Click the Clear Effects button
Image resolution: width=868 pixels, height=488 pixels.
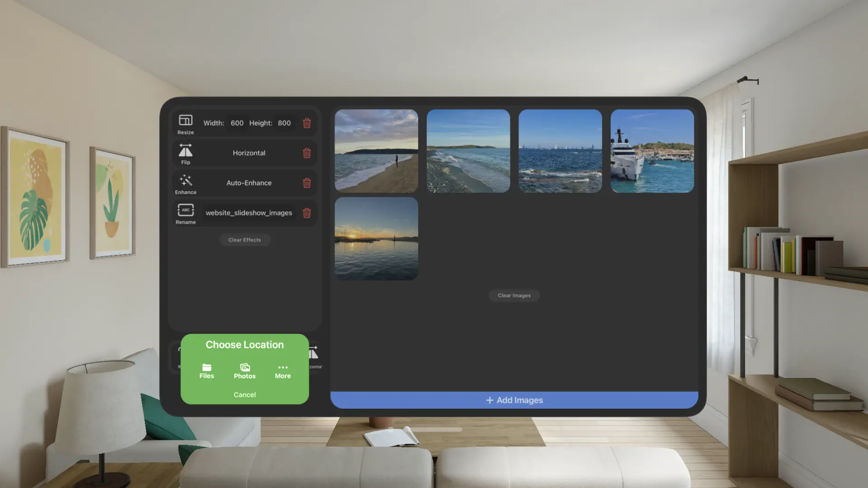coord(245,239)
